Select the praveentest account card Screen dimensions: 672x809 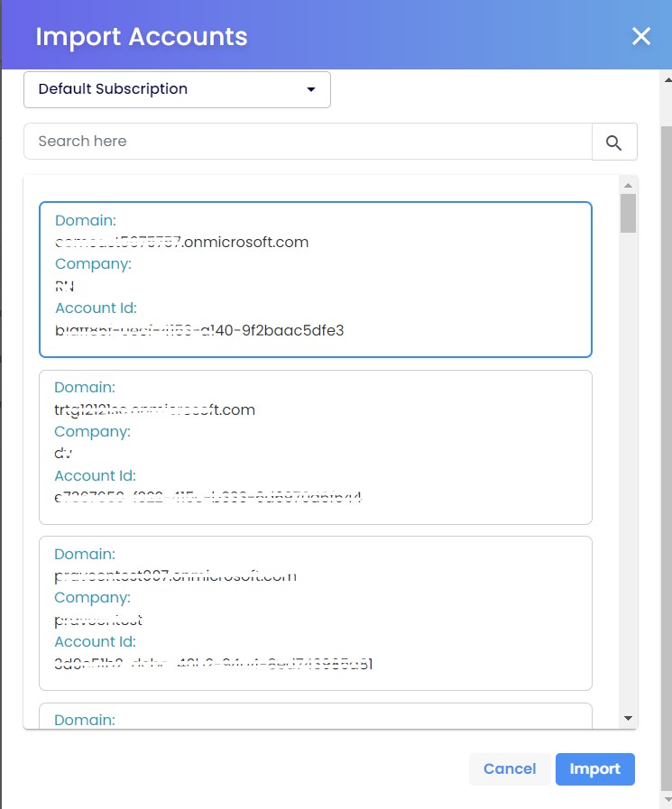316,613
